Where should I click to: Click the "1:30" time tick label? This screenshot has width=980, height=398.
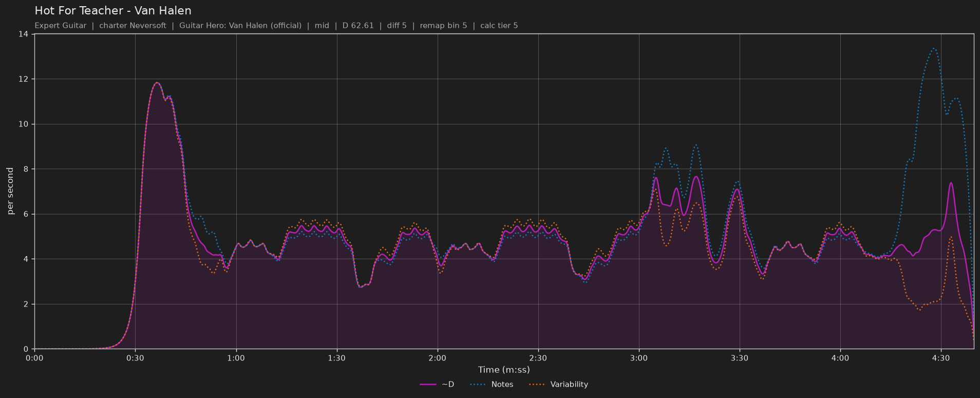click(336, 358)
